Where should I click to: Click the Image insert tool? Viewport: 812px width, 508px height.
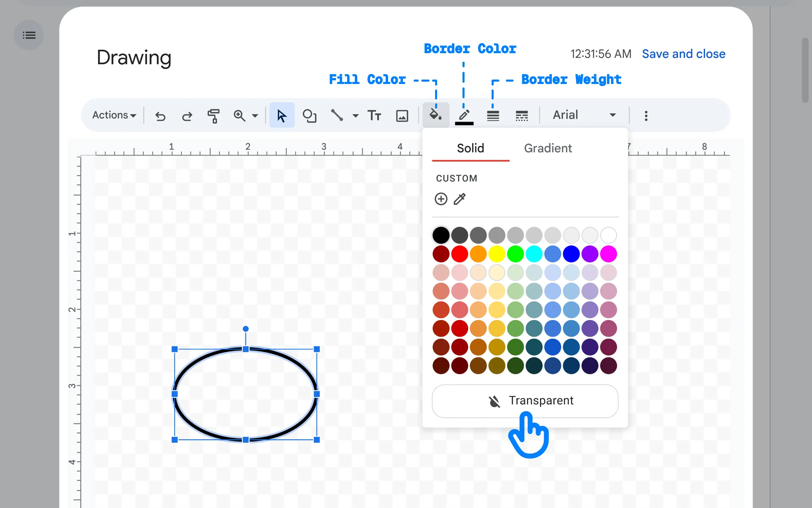(402, 115)
